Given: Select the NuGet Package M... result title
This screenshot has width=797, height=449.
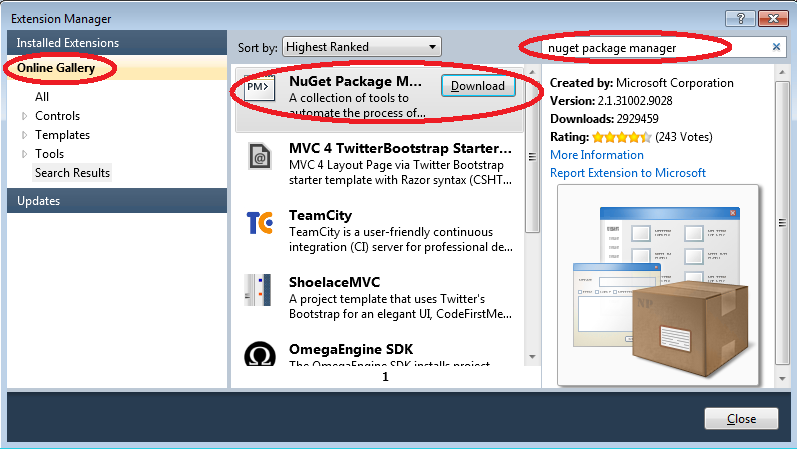Looking at the screenshot, I should pos(355,81).
